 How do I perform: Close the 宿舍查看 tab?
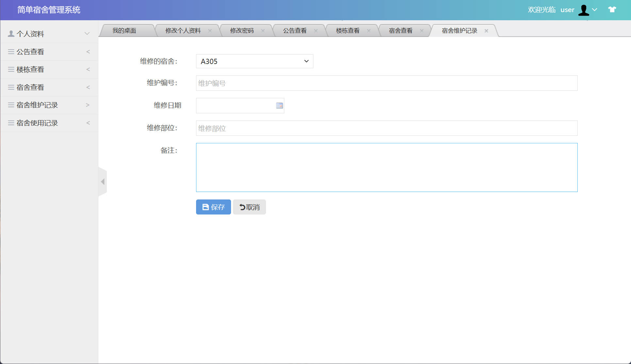422,30
